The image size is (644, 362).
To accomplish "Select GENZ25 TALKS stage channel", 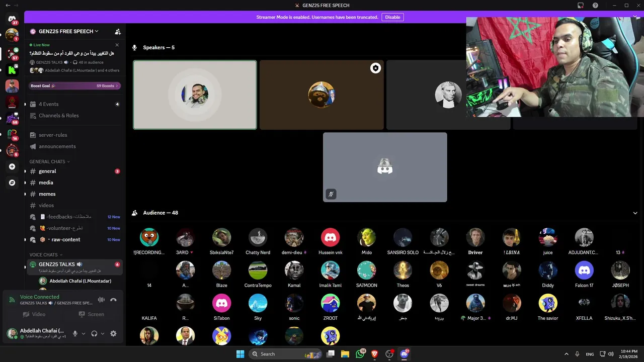I will [74, 267].
